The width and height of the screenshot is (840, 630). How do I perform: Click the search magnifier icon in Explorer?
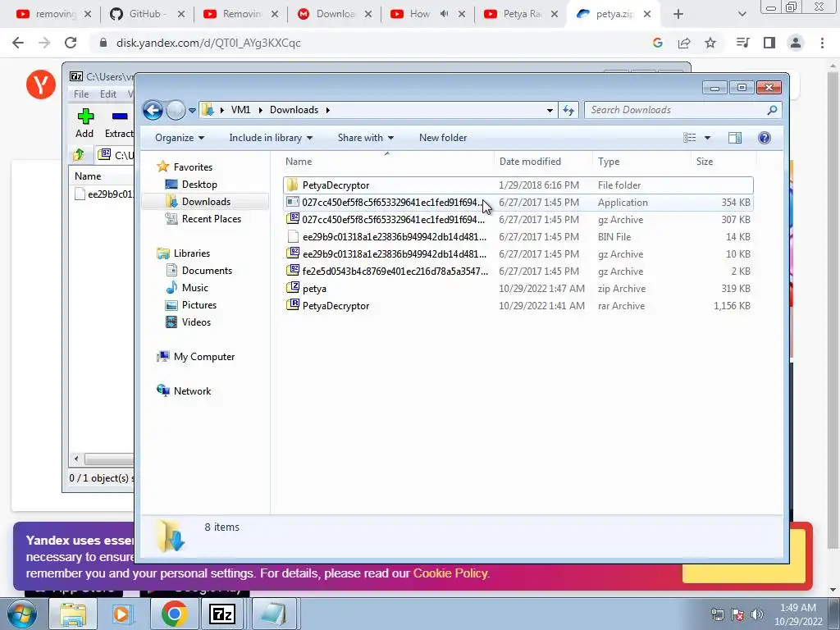pos(772,110)
